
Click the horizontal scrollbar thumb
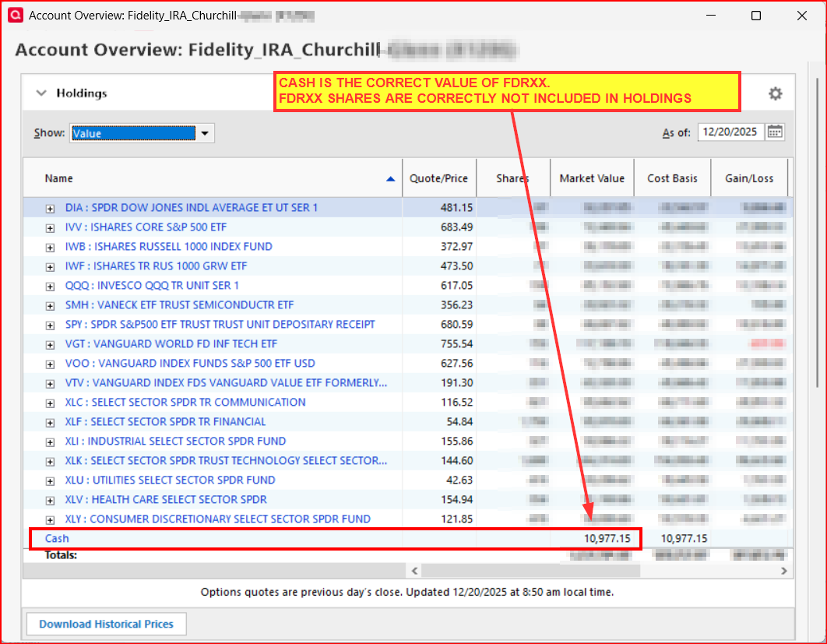[530, 571]
